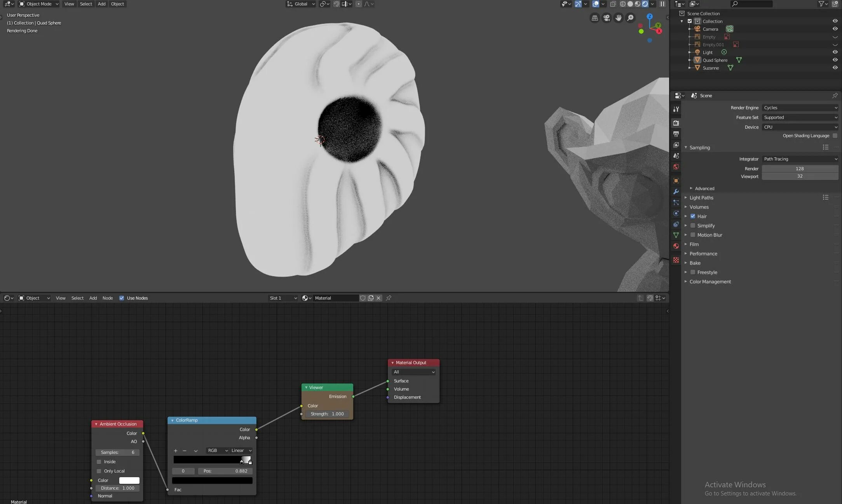
Task: Open the Object Mode dropdown
Action: (x=39, y=4)
